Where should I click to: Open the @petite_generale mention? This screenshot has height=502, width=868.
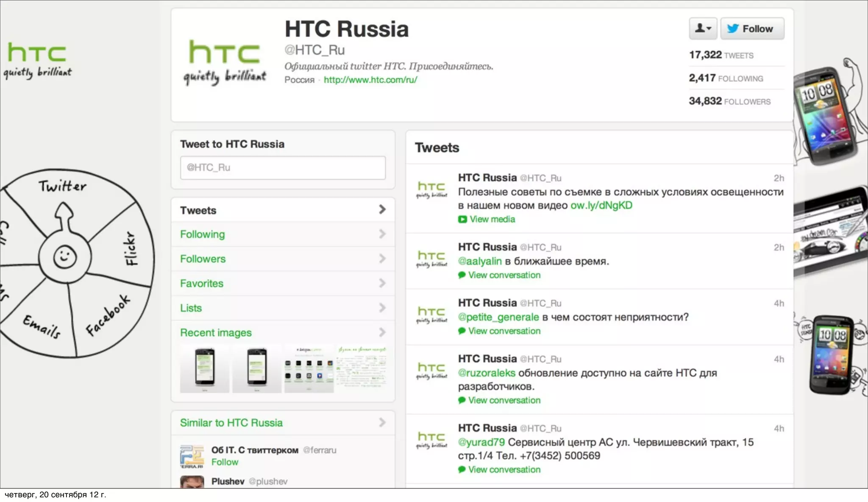pos(498,317)
